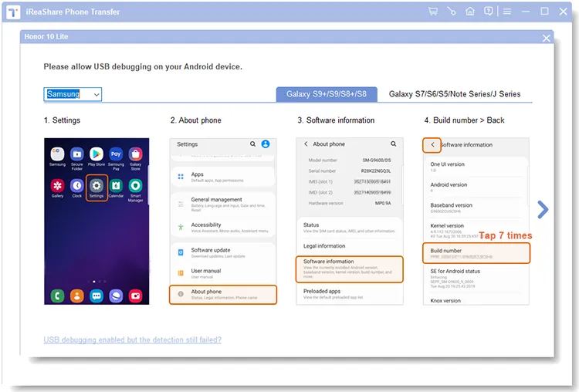Screen dimensions: 579x392
Task: Open the hamburger menu icon
Action: [507, 12]
